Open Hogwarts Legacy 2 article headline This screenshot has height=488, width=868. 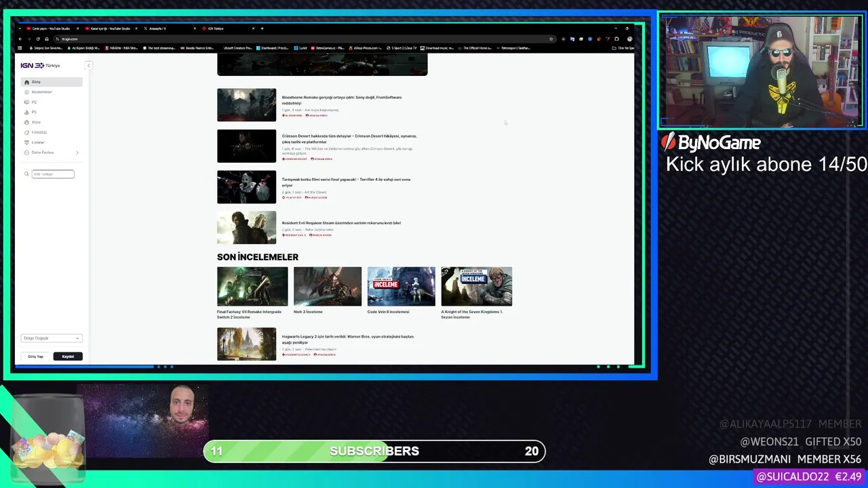347,340
